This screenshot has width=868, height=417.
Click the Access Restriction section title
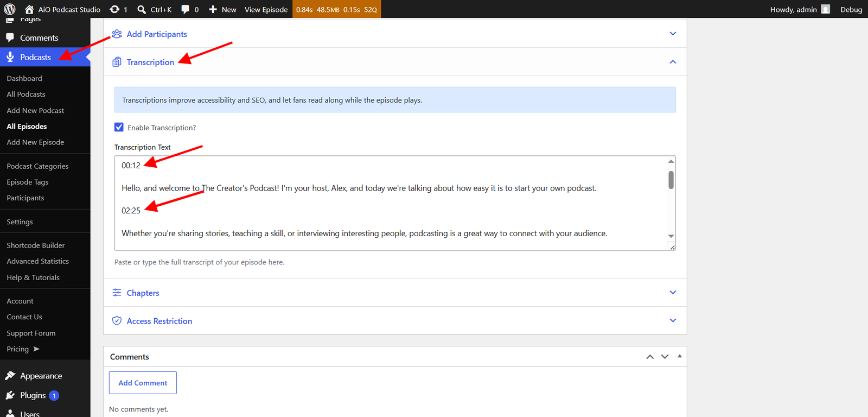coord(159,321)
